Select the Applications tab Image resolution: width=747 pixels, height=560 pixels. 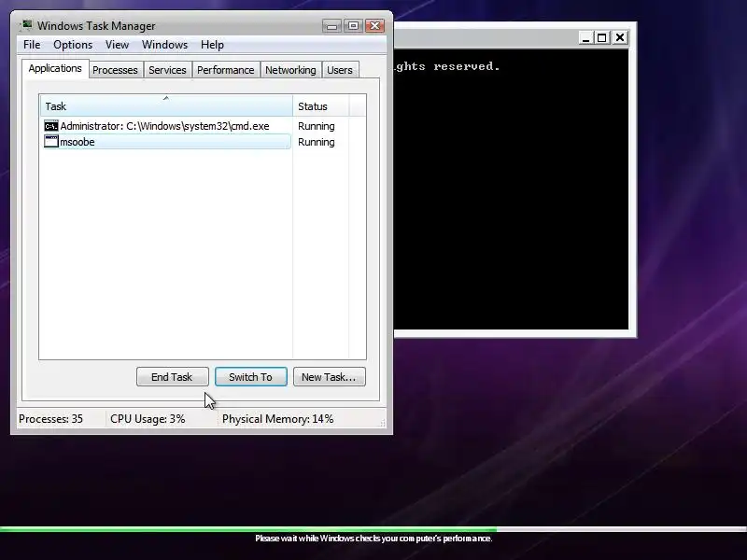tap(55, 68)
